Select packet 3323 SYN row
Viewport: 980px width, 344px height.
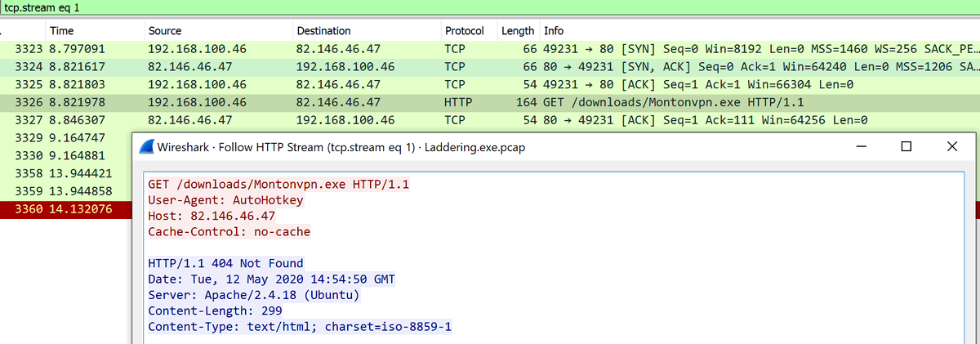[x=490, y=49]
